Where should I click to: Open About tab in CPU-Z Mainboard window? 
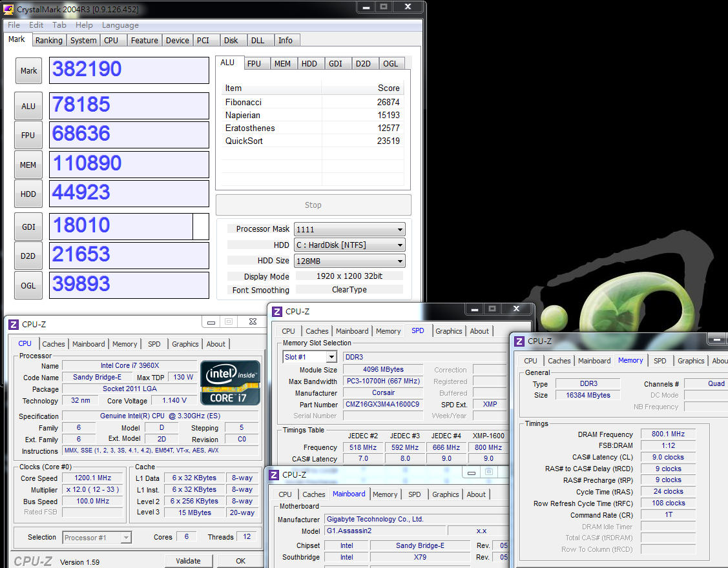[476, 494]
